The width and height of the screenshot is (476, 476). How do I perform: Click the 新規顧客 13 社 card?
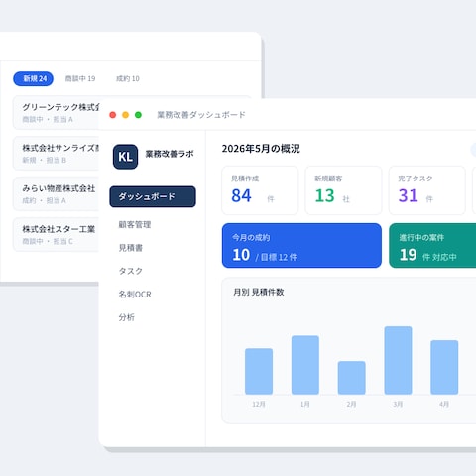[343, 190]
